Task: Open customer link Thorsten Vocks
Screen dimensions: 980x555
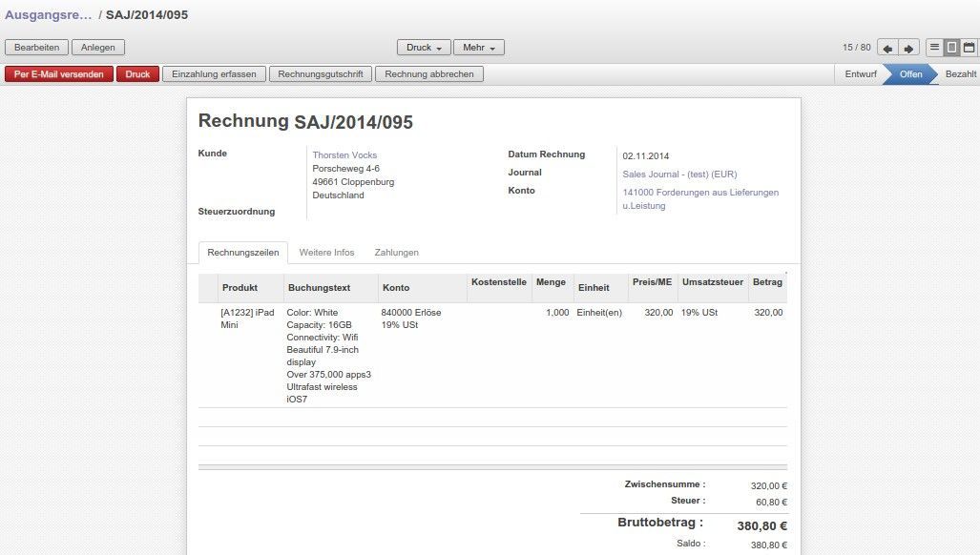Action: 344,155
